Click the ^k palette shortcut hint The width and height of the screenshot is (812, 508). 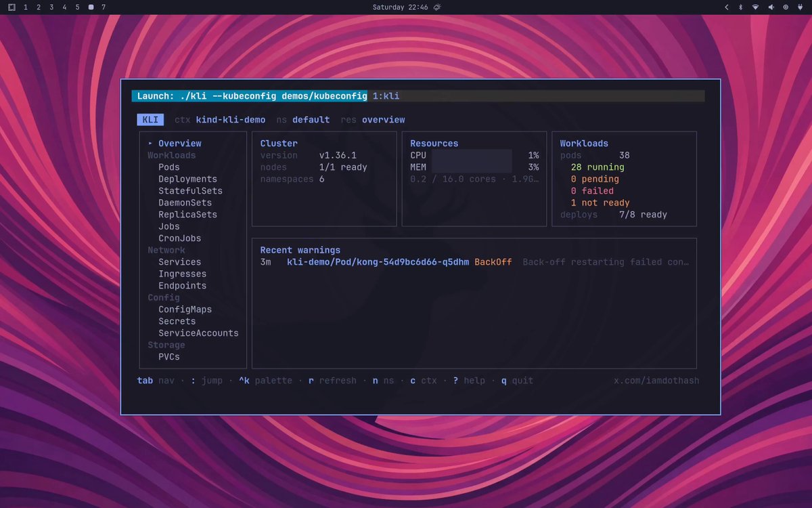pyautogui.click(x=265, y=381)
